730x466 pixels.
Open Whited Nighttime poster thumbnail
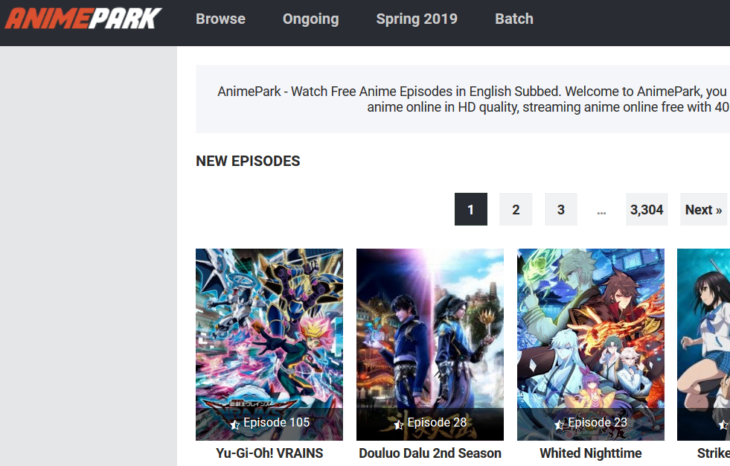coord(590,344)
